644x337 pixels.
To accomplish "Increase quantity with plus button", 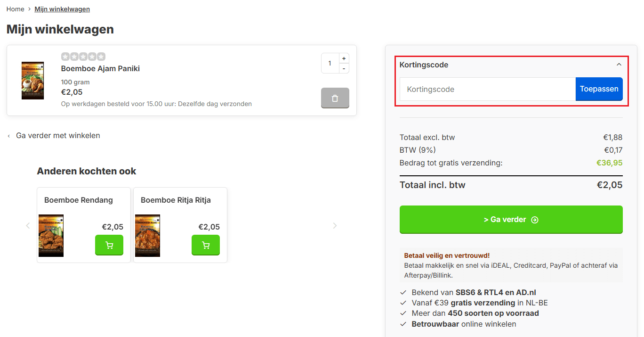I will click(x=344, y=58).
